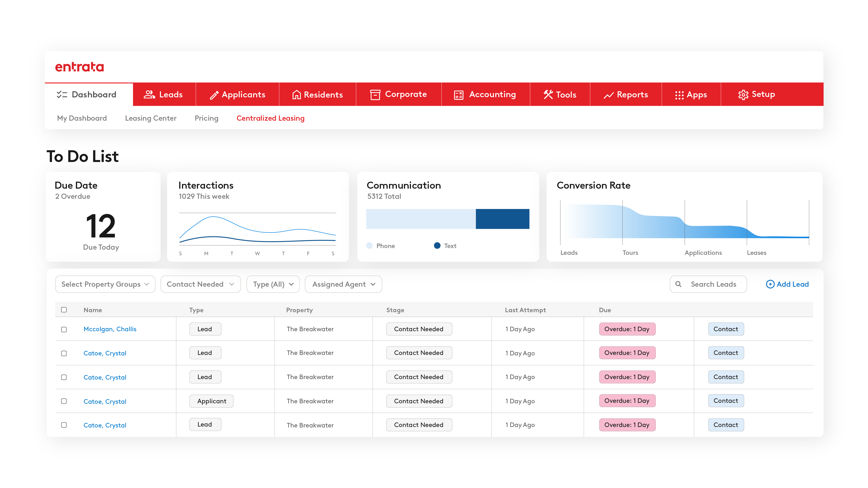Click the Reports chart icon

coord(609,95)
